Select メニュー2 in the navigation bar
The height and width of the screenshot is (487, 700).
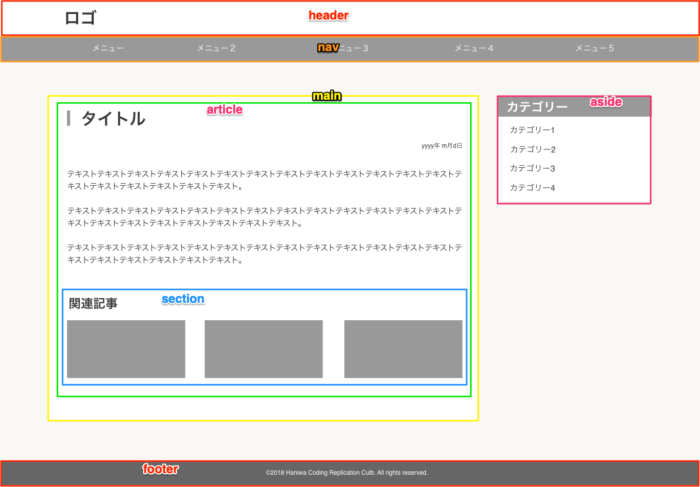pyautogui.click(x=216, y=48)
